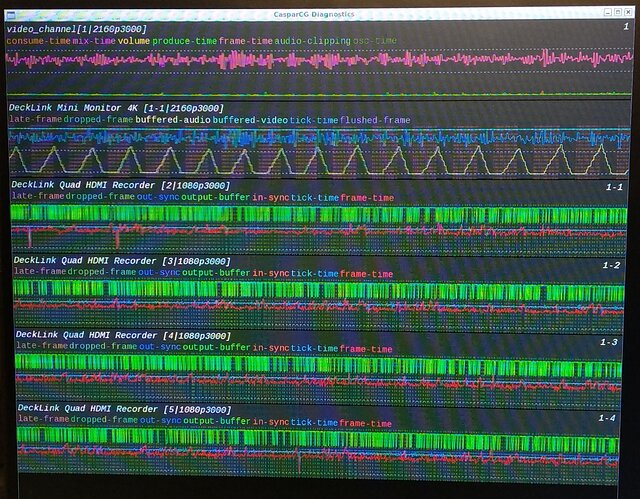Viewport: 640px width, 499px height.
Task: Click the CasparCG Diagnostics title text
Action: click(313, 14)
